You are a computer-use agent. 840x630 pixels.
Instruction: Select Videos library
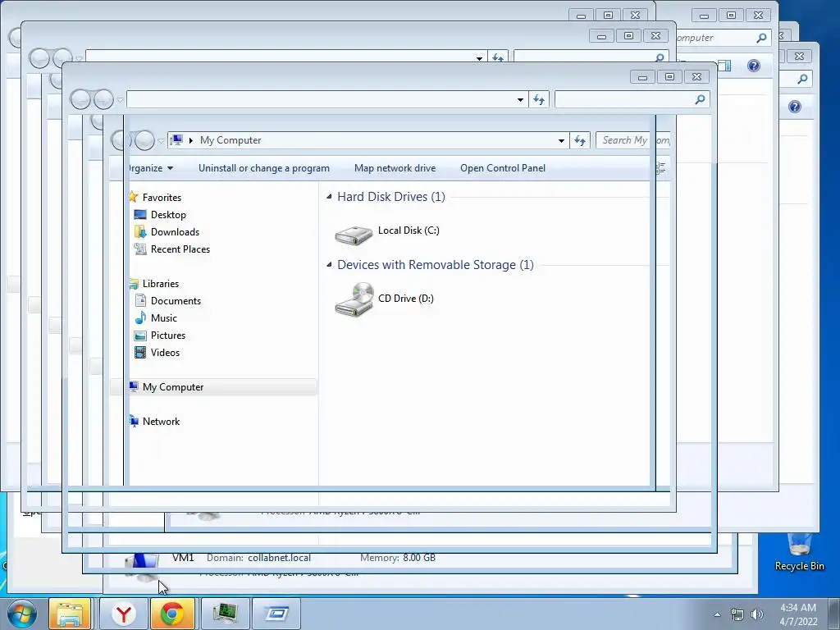pos(165,353)
